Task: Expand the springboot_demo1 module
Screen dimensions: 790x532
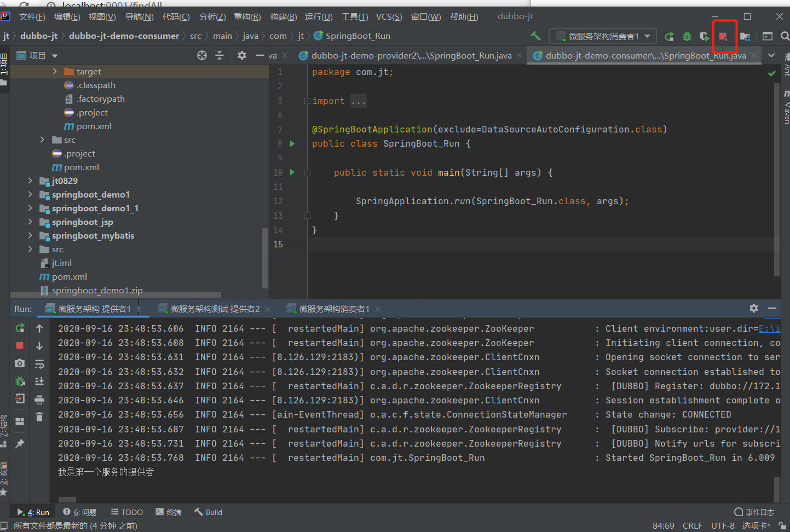Action: coord(30,194)
